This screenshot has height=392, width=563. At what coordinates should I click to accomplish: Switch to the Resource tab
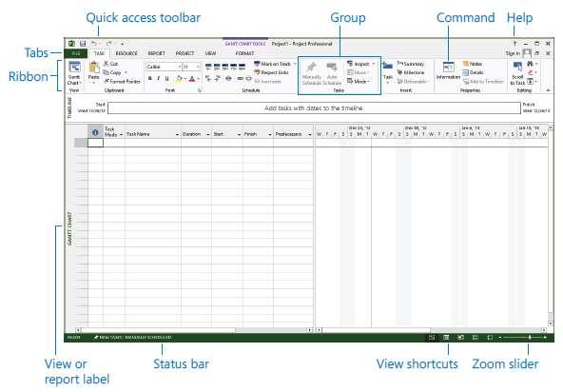tap(126, 53)
